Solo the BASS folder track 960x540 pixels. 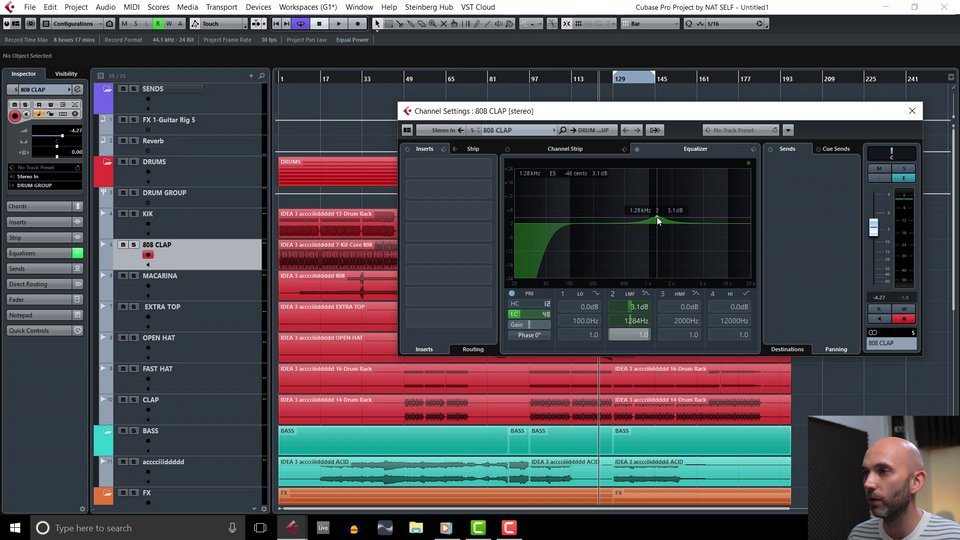coord(133,430)
